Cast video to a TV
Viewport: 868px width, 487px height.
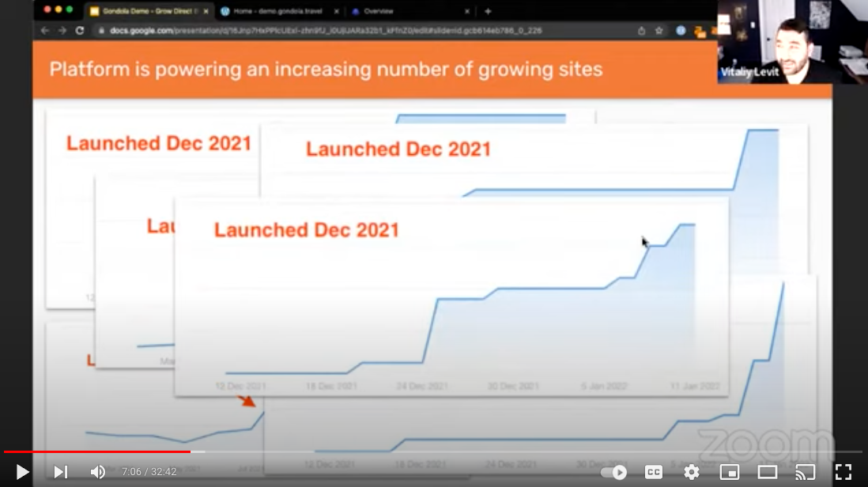[x=805, y=472]
